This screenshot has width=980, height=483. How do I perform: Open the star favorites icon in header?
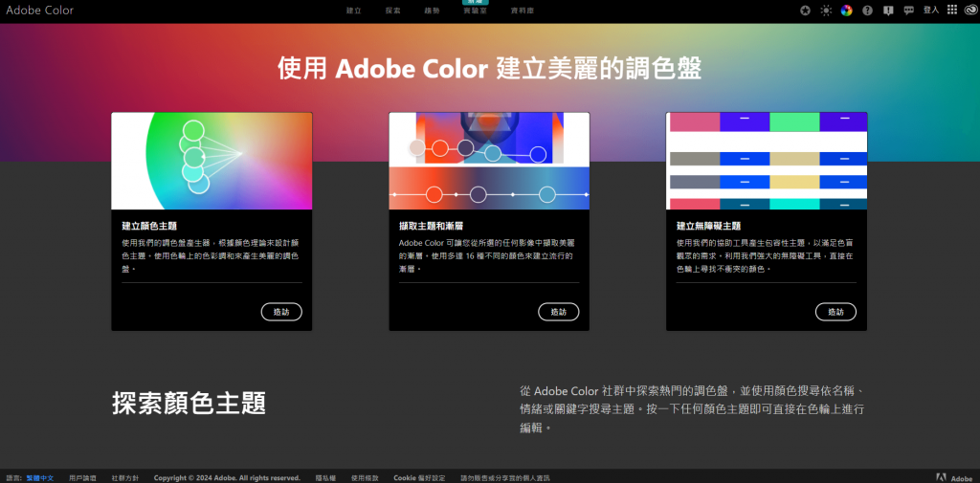click(806, 10)
